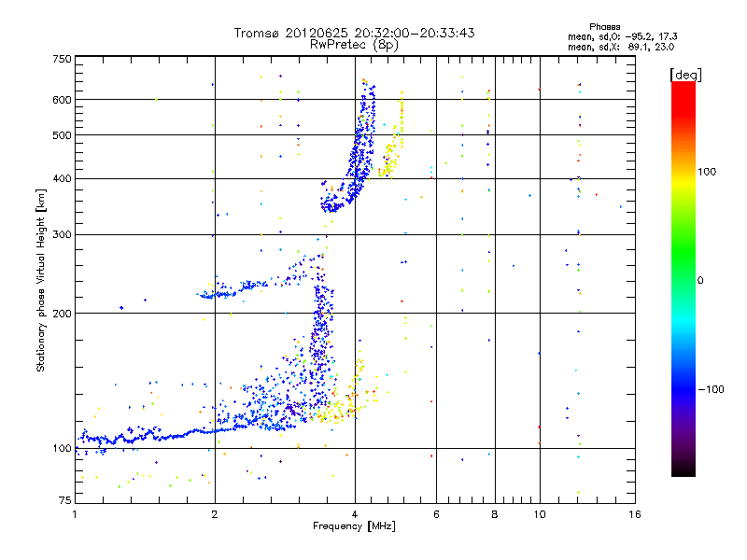Click the '4' frequency tick label
747x560 pixels.
pyautogui.click(x=355, y=514)
